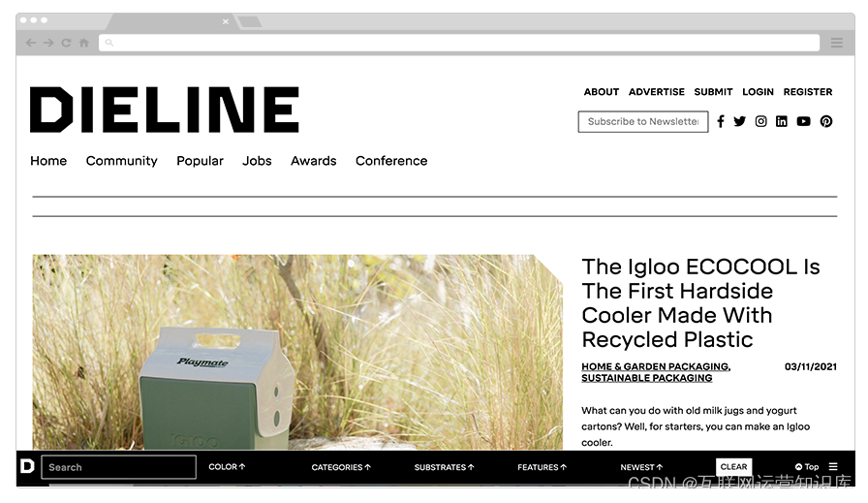Open the LOGIN link
This screenshot has width=868, height=503.
point(758,92)
